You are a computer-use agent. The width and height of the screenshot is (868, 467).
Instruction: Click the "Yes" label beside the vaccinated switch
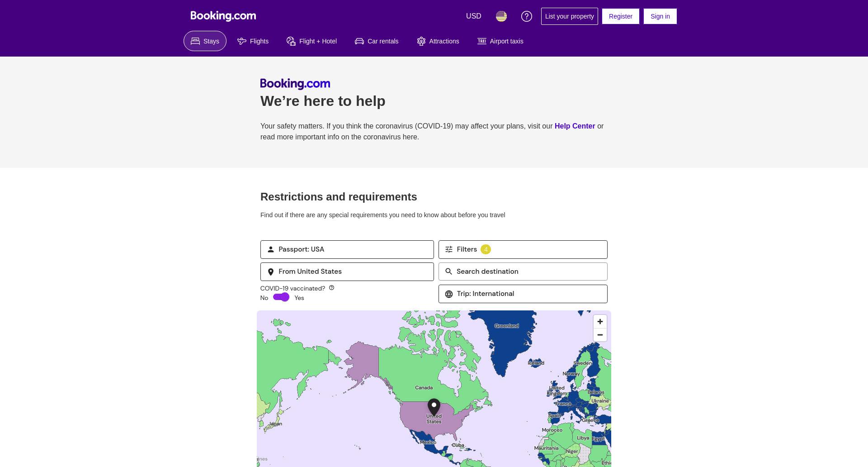(x=299, y=298)
